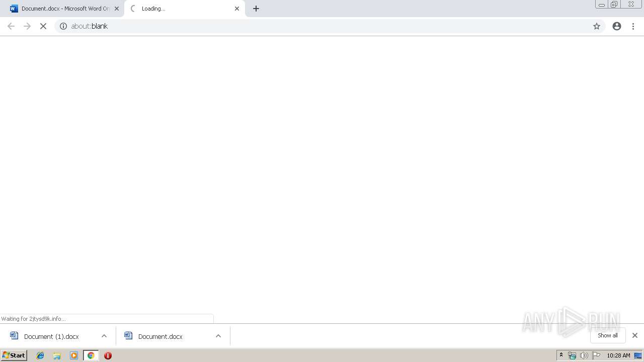This screenshot has width=644, height=362.
Task: View site information icon in address bar
Action: point(63,26)
